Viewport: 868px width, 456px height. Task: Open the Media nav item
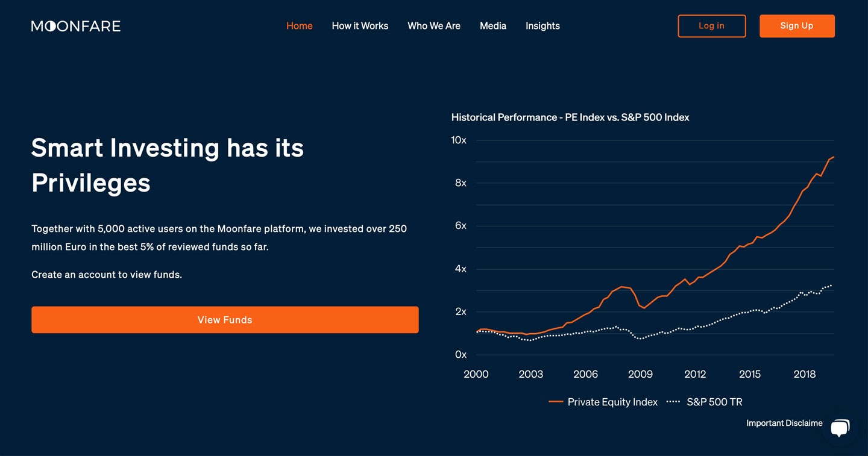493,26
